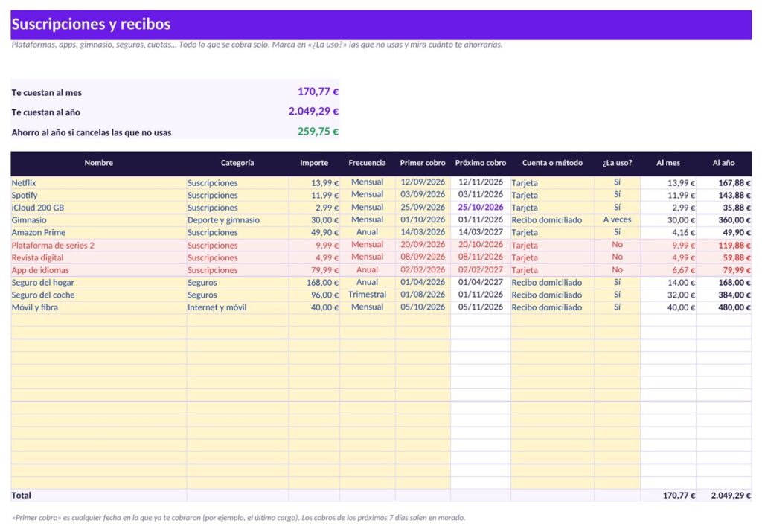
Task: Select the 'Al año' column header
Action: click(x=723, y=163)
